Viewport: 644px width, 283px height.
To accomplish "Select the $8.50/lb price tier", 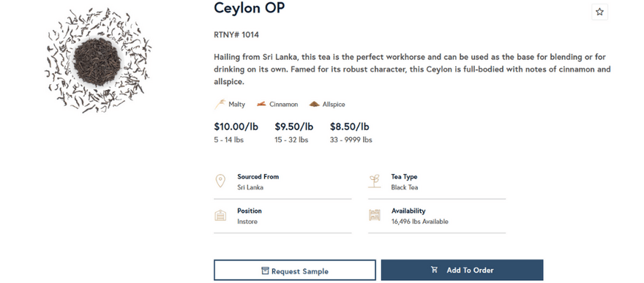I will [351, 132].
